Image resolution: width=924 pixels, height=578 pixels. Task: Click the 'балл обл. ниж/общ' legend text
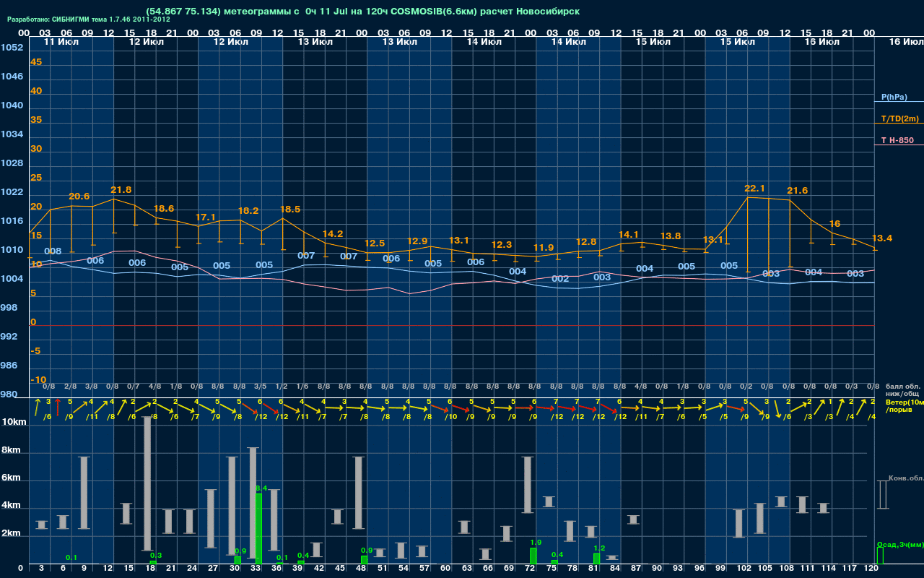point(902,389)
